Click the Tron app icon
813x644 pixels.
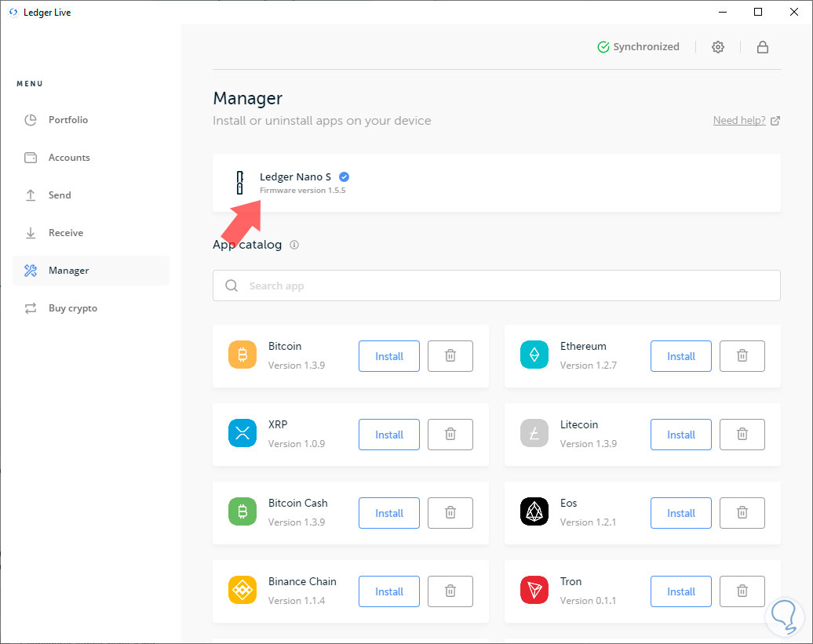tap(534, 590)
